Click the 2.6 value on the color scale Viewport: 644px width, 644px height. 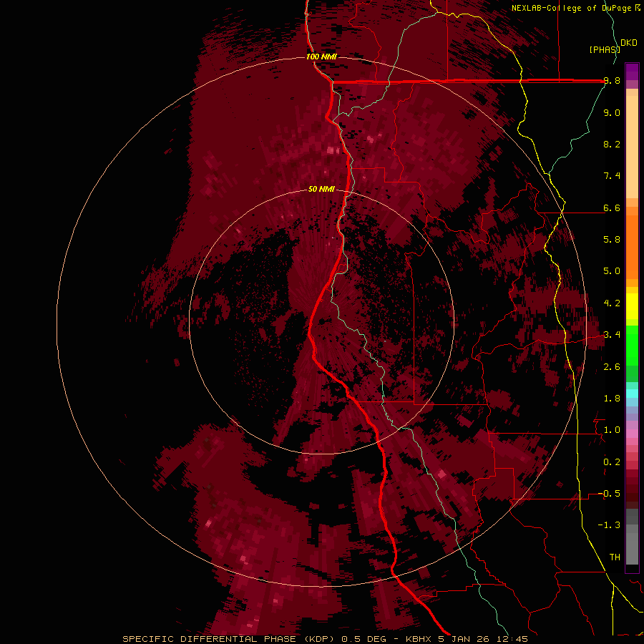(x=612, y=367)
